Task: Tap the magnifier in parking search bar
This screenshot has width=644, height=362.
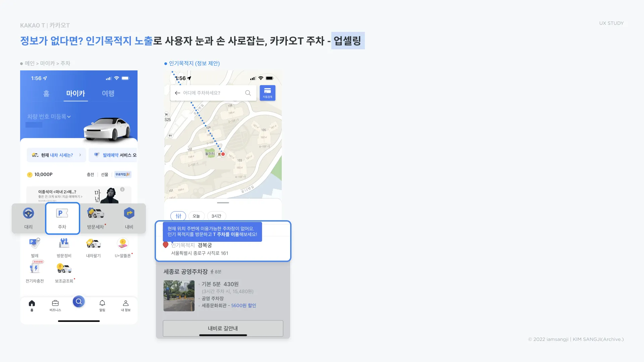Action: click(248, 93)
